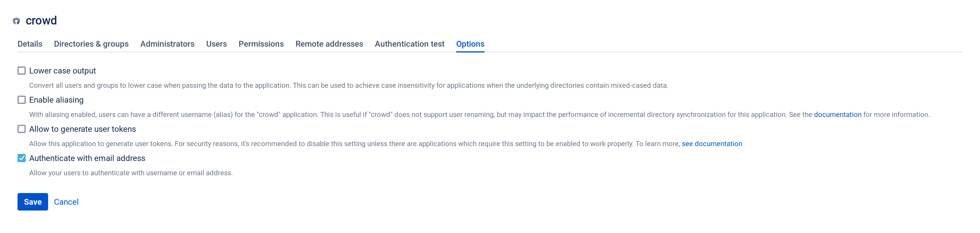Click the 'Enable aliasing' label text
Viewport: 980px width, 233px height.
tap(56, 100)
